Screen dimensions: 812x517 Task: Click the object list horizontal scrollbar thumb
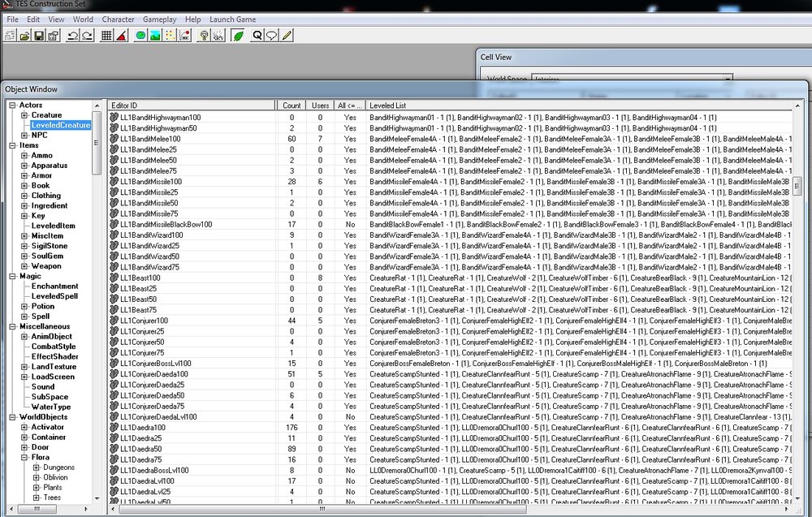point(322,509)
